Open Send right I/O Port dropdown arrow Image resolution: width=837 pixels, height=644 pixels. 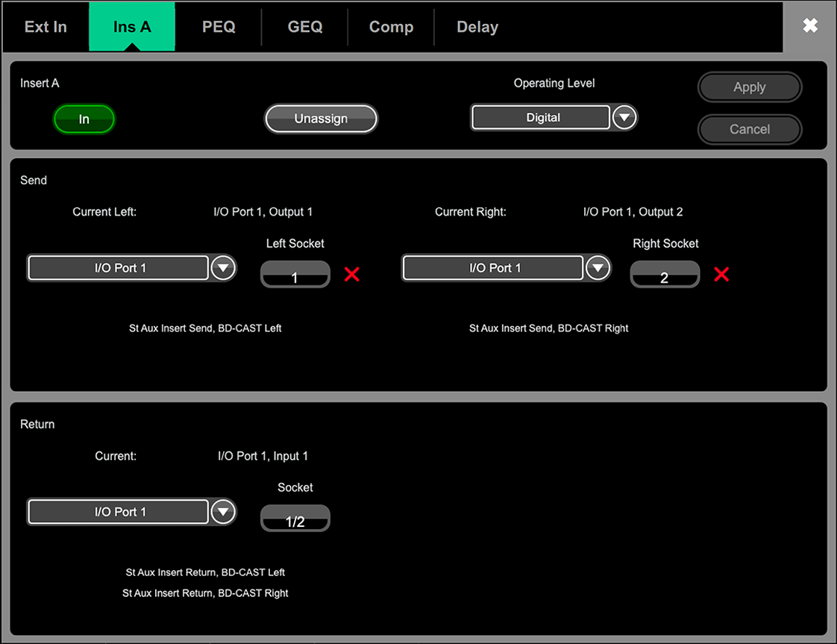pos(598,269)
